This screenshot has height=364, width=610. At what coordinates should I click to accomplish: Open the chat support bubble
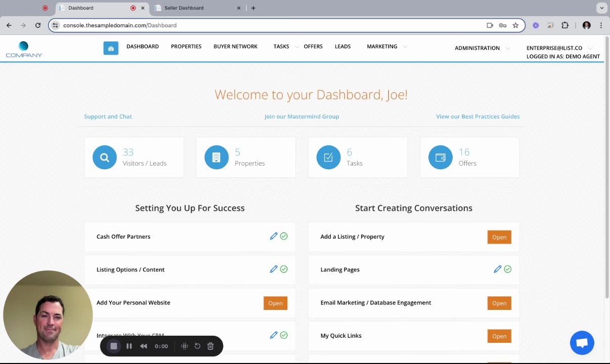tap(582, 343)
